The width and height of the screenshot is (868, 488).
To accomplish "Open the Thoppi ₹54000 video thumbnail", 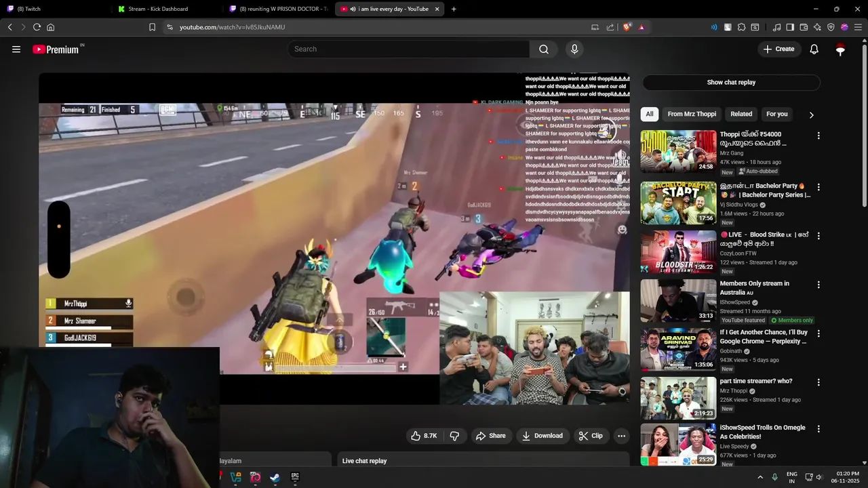I will [x=678, y=151].
